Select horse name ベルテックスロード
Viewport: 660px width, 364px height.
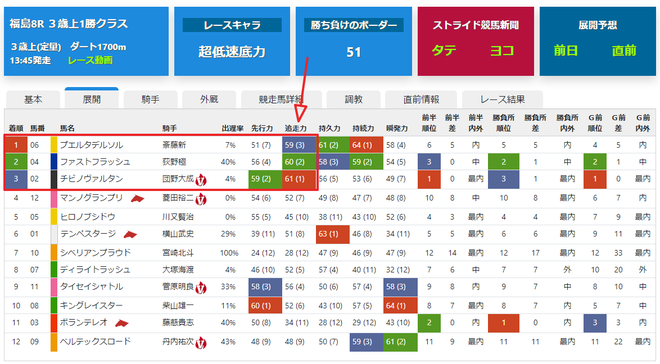pyautogui.click(x=95, y=341)
